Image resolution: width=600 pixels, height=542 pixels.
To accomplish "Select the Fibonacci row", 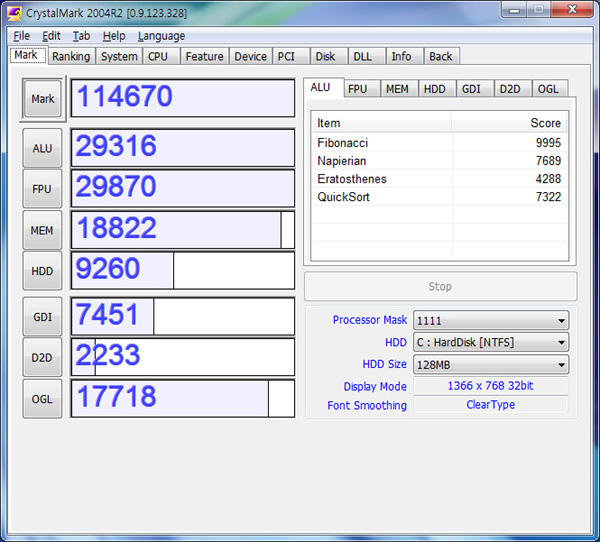I will (439, 143).
